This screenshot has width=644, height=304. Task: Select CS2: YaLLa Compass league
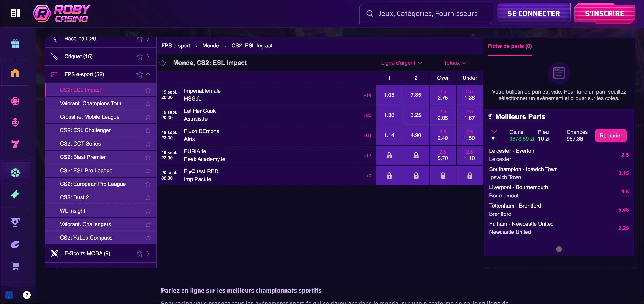pyautogui.click(x=100, y=238)
